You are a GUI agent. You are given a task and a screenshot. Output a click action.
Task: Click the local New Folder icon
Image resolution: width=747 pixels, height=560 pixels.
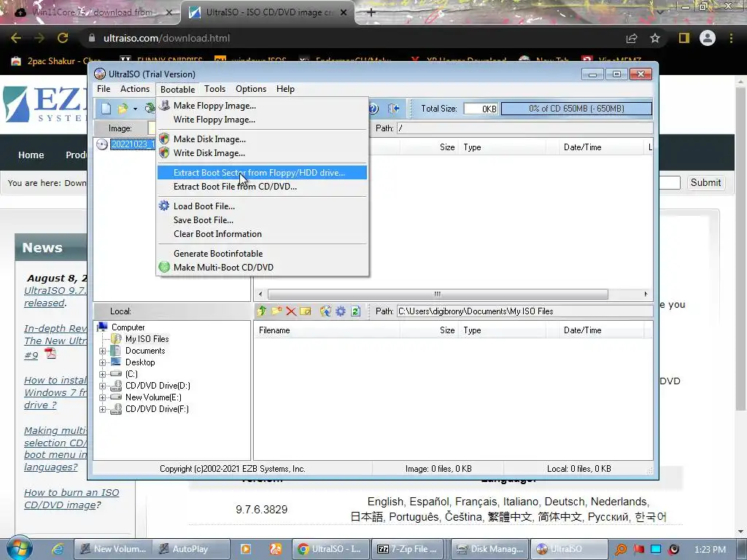[x=276, y=311]
